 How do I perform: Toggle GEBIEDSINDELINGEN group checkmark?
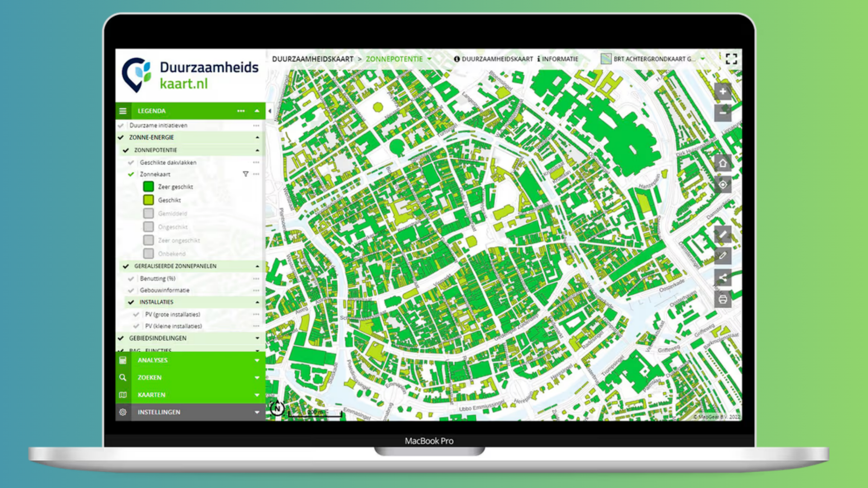tap(121, 338)
